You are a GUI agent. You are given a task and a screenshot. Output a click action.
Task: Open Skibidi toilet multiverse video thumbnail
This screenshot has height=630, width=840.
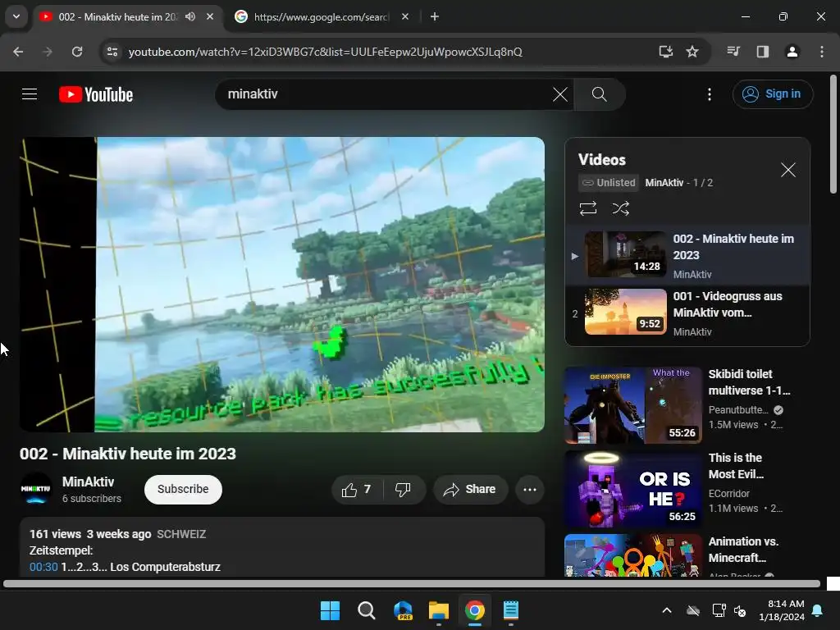pos(632,405)
